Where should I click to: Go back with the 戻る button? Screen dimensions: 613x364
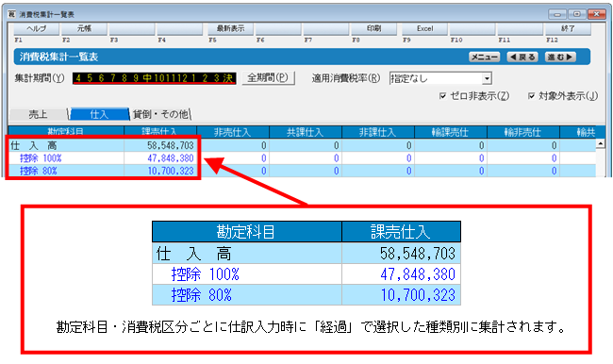[x=522, y=58]
